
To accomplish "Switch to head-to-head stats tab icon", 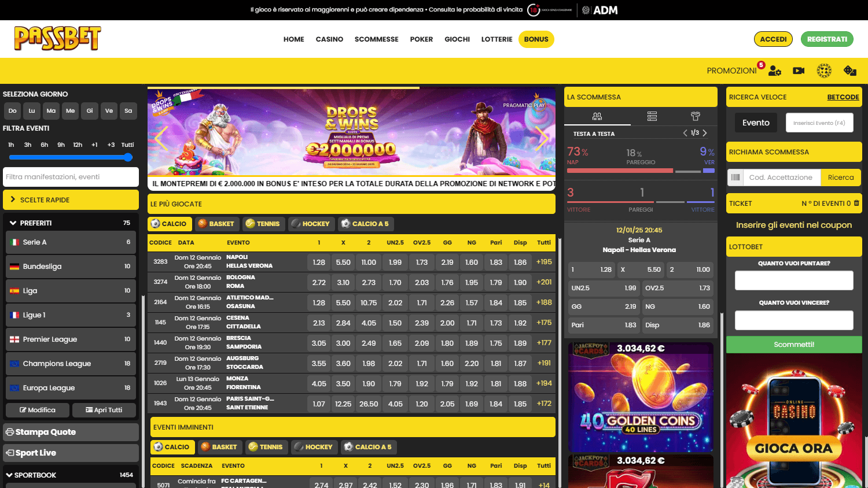I will click(597, 116).
